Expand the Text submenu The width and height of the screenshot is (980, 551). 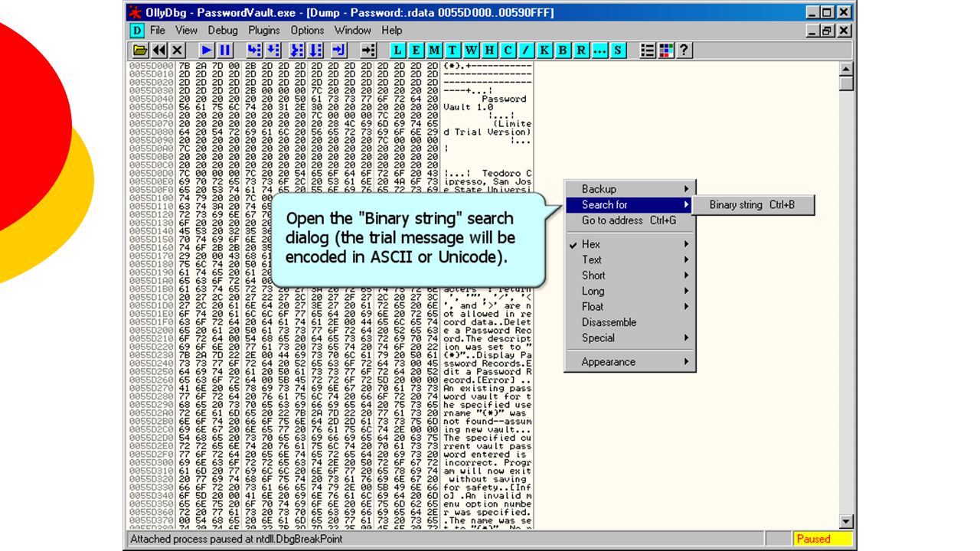(x=629, y=259)
